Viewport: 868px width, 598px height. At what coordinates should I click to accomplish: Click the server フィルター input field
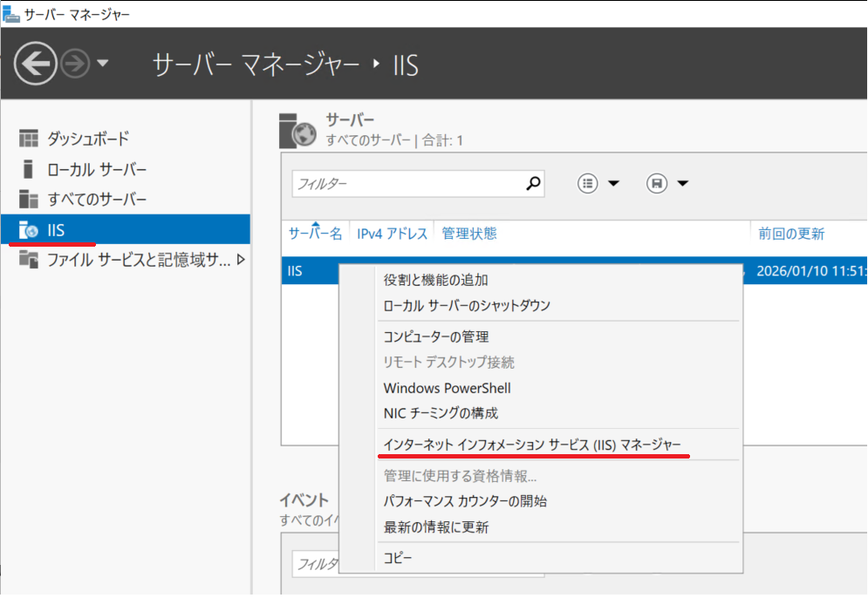pos(408,183)
